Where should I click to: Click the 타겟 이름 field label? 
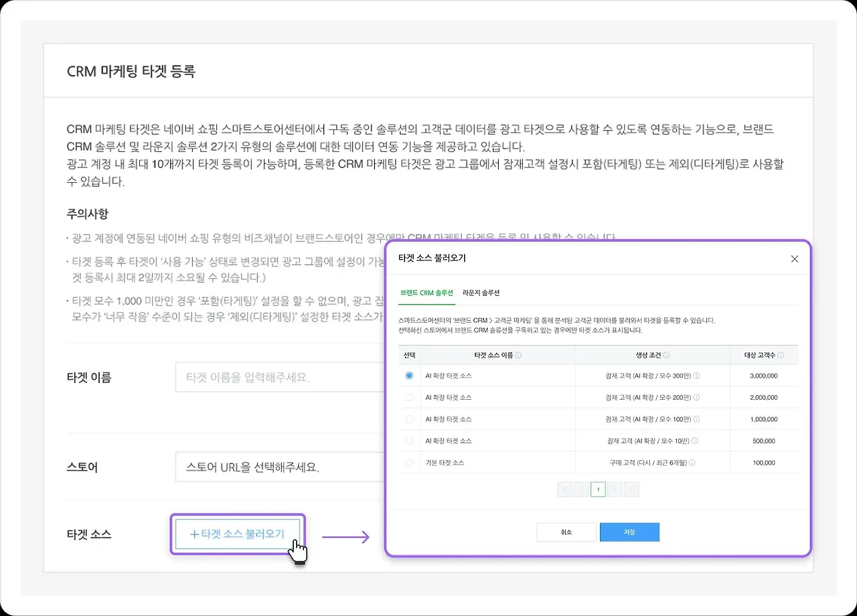pos(89,378)
